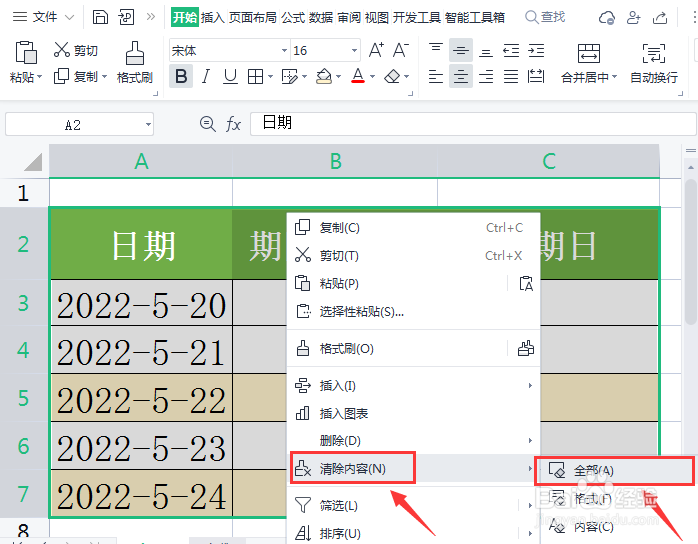Click the 查找 search box
Image resolution: width=698 pixels, height=544 pixels.
(545, 17)
